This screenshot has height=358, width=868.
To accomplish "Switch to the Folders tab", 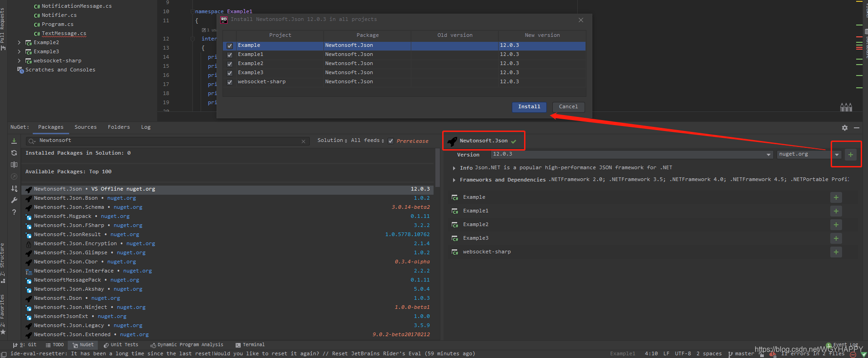I will click(119, 127).
